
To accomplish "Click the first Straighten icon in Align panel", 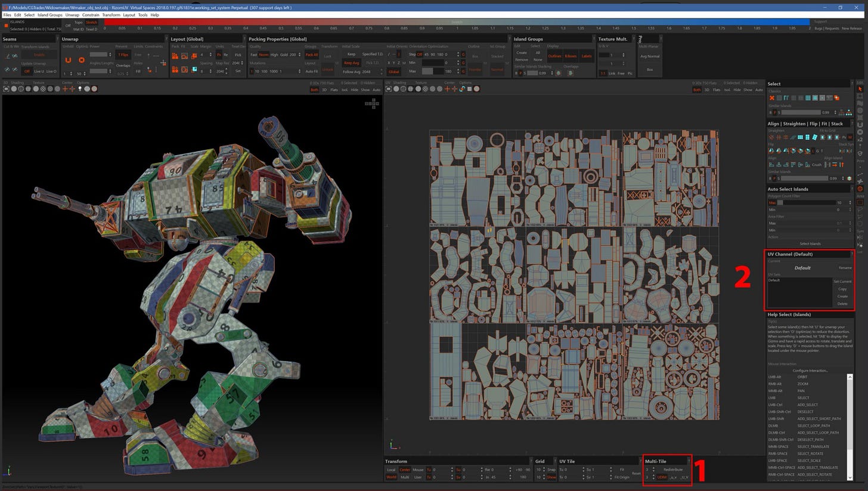I will tap(771, 137).
